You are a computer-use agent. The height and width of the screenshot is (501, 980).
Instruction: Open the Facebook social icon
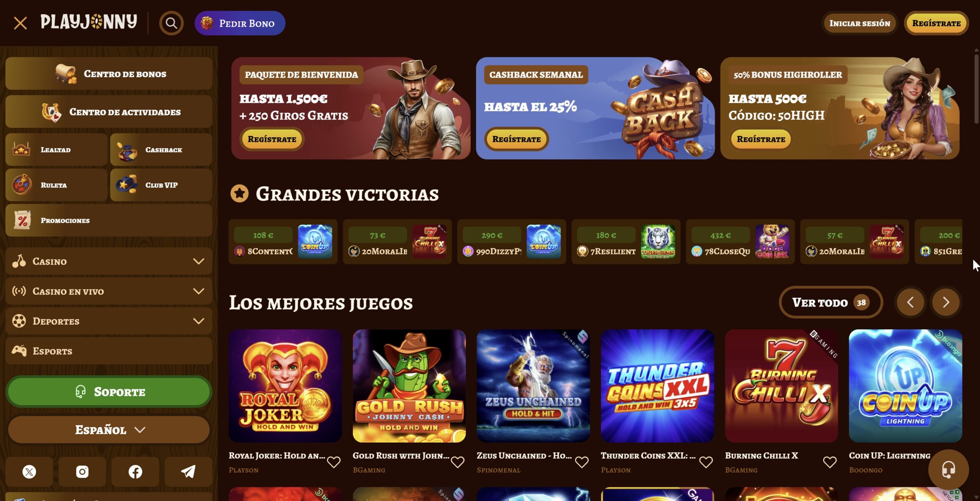135,472
